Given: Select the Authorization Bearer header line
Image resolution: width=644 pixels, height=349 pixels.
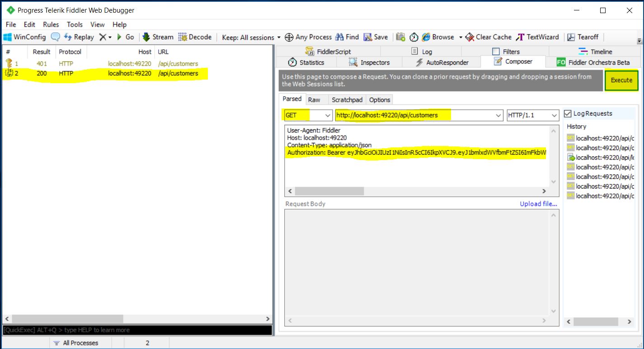Looking at the screenshot, I should (x=417, y=153).
